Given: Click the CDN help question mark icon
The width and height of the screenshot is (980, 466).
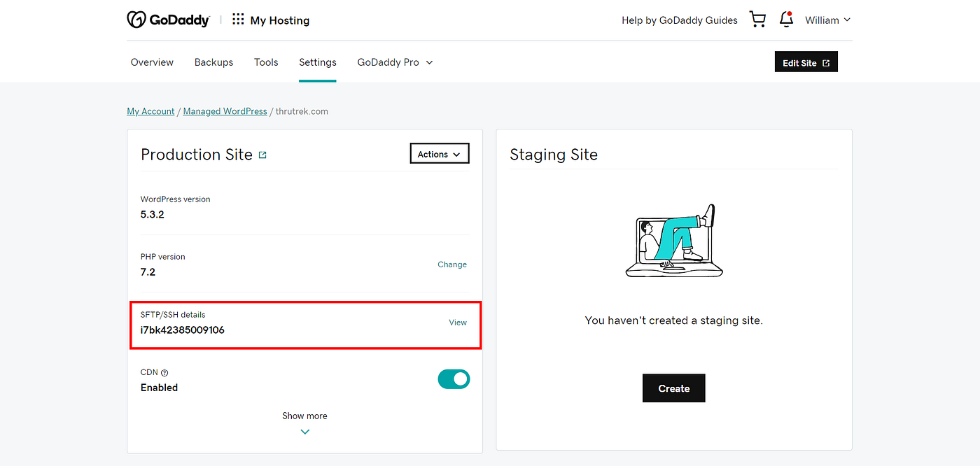Looking at the screenshot, I should click(x=164, y=373).
